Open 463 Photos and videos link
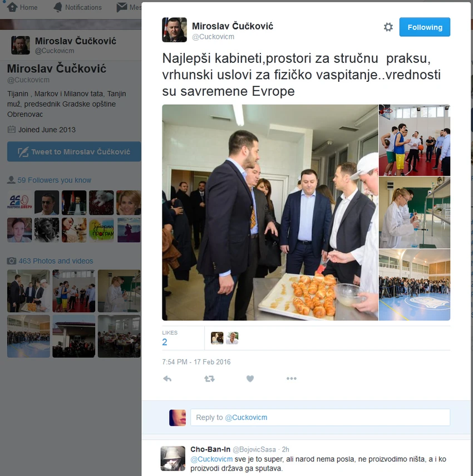Image resolution: width=473 pixels, height=476 pixels. (x=56, y=261)
